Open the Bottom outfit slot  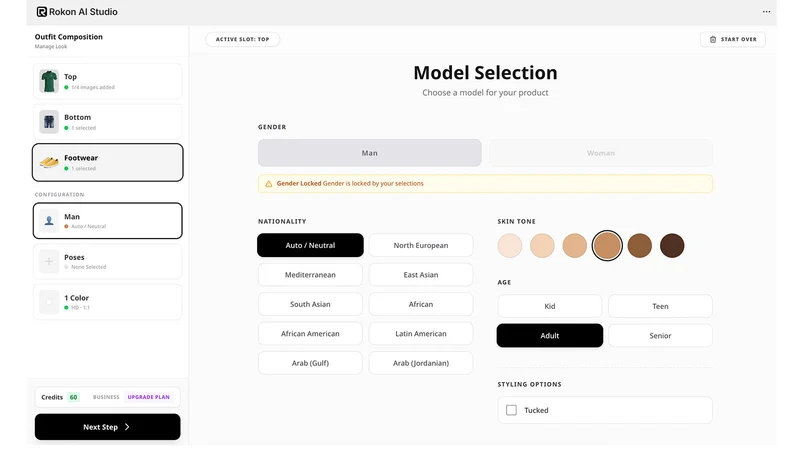pos(108,122)
